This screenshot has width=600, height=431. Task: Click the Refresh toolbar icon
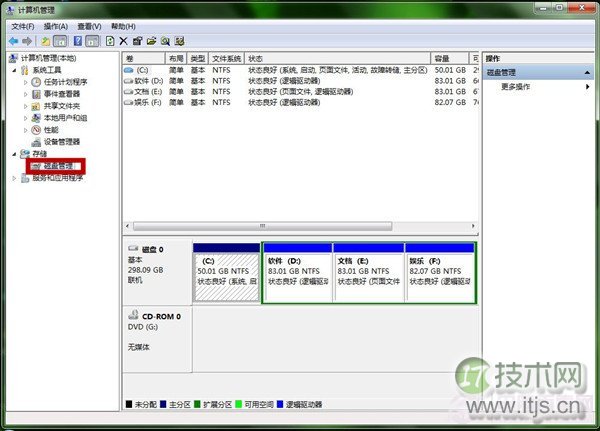click(x=109, y=41)
